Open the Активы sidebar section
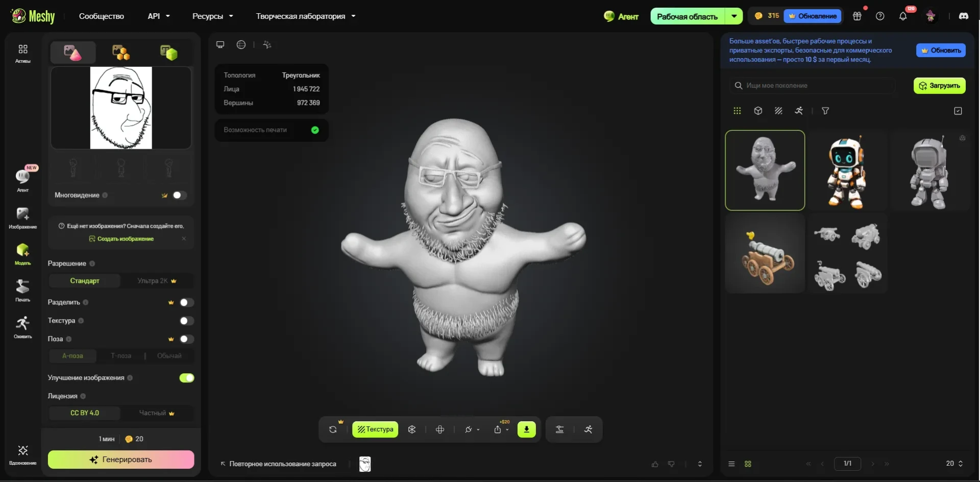 (22, 53)
